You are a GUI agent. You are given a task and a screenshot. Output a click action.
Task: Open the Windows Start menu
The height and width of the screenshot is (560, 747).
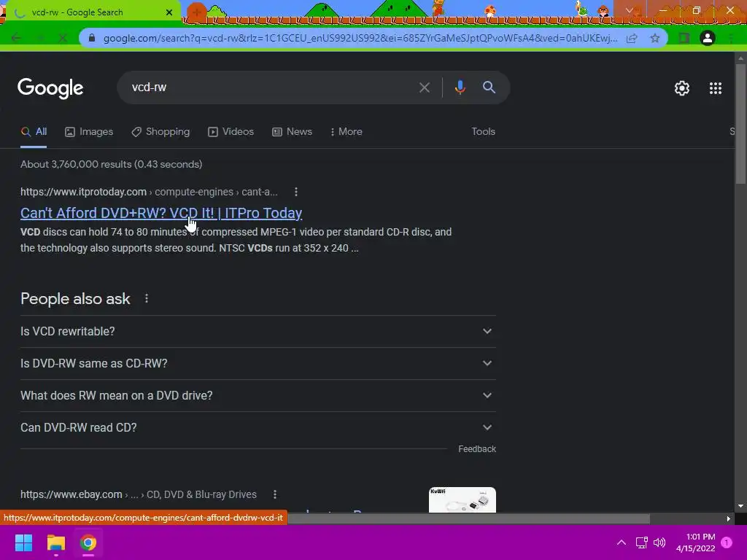pyautogui.click(x=23, y=542)
